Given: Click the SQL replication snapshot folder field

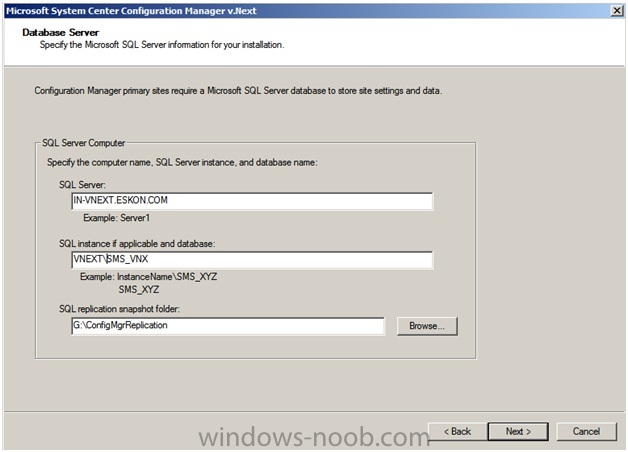Looking at the screenshot, I should coord(228,326).
